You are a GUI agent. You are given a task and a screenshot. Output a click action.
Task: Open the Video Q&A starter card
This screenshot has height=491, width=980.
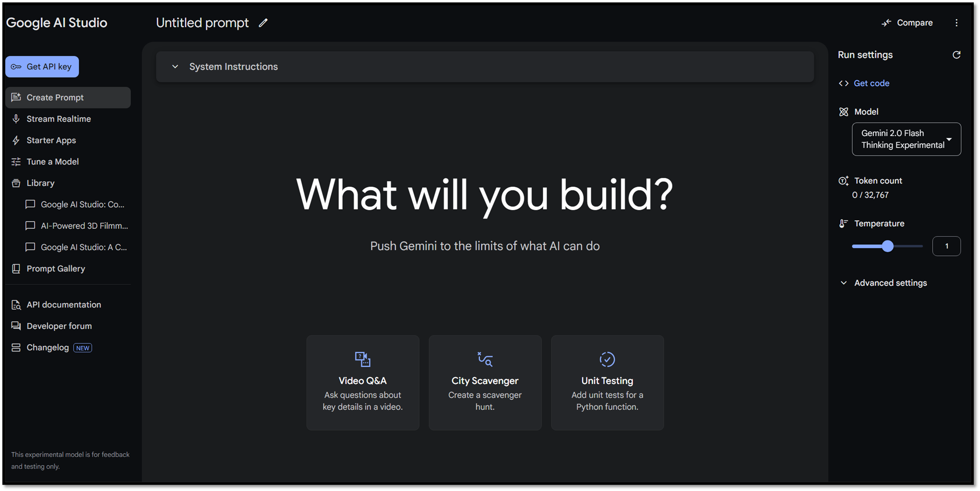[363, 382]
